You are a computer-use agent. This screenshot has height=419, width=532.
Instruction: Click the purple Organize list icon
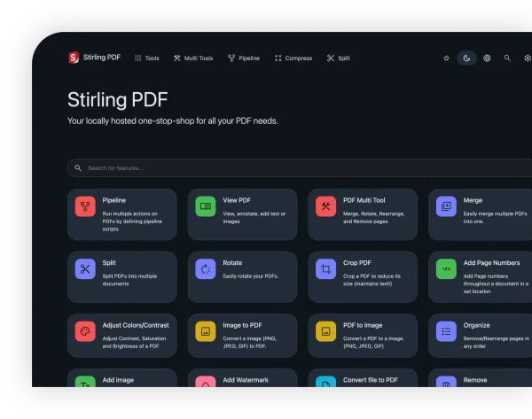tap(446, 331)
